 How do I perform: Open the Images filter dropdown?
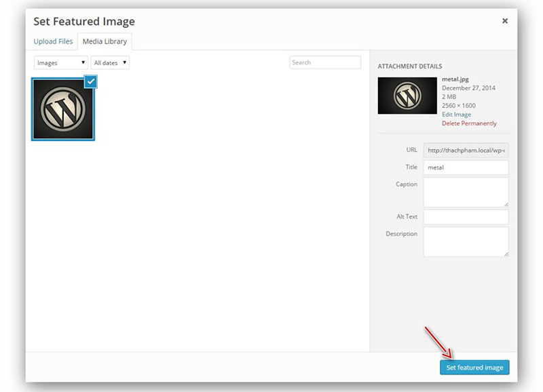click(61, 62)
